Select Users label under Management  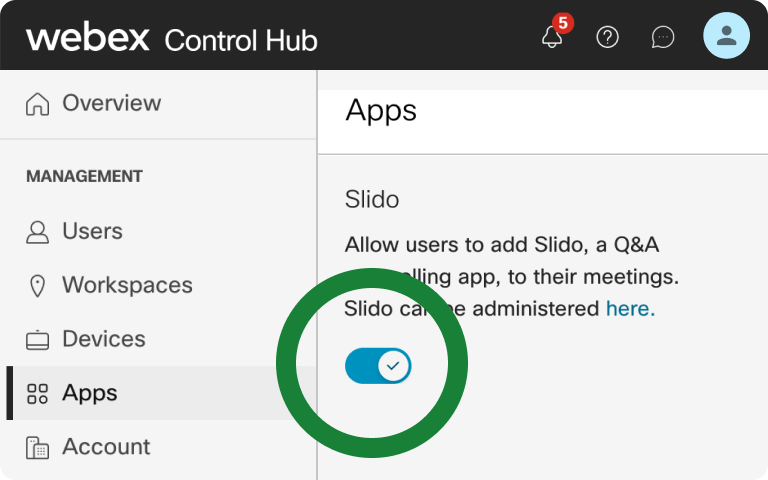coord(92,231)
